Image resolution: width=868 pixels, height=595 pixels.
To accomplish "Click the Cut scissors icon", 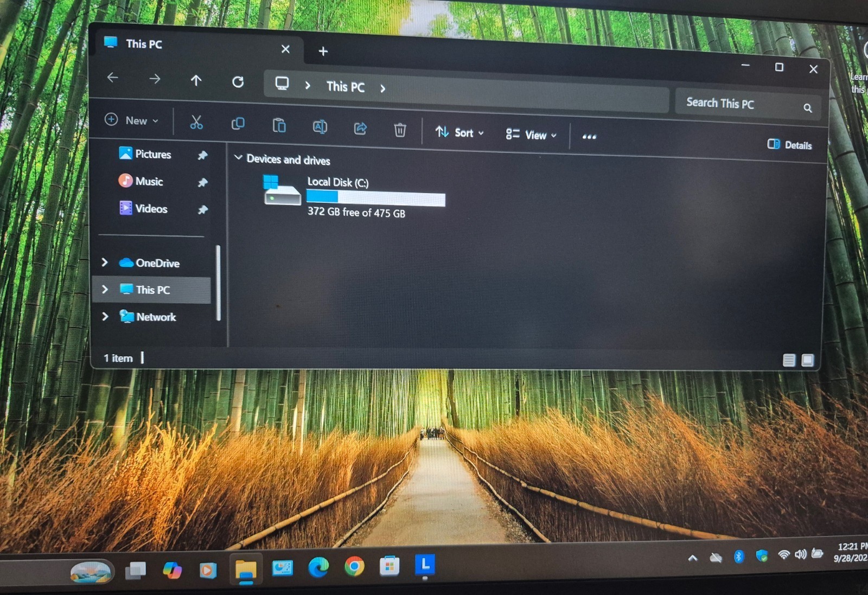I will (x=196, y=123).
